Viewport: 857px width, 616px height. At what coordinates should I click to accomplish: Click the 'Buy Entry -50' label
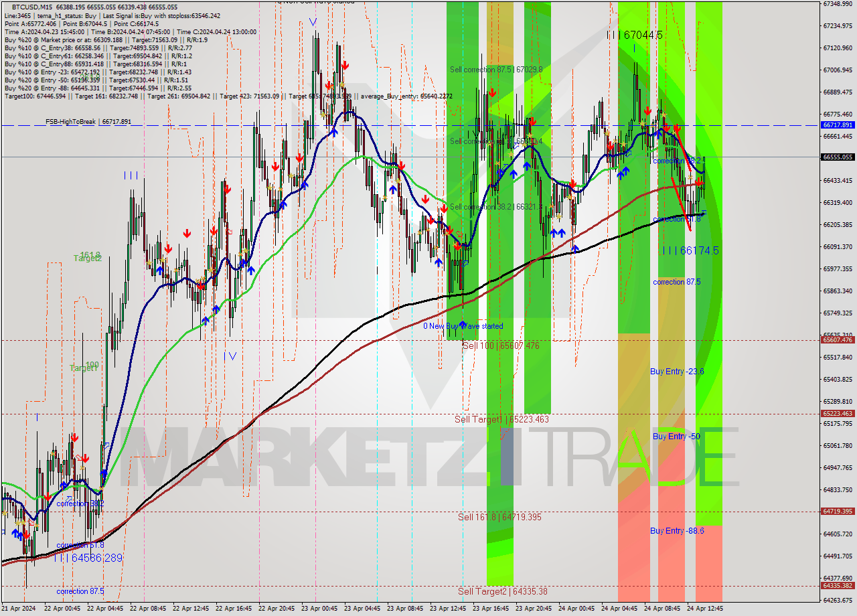(x=676, y=436)
